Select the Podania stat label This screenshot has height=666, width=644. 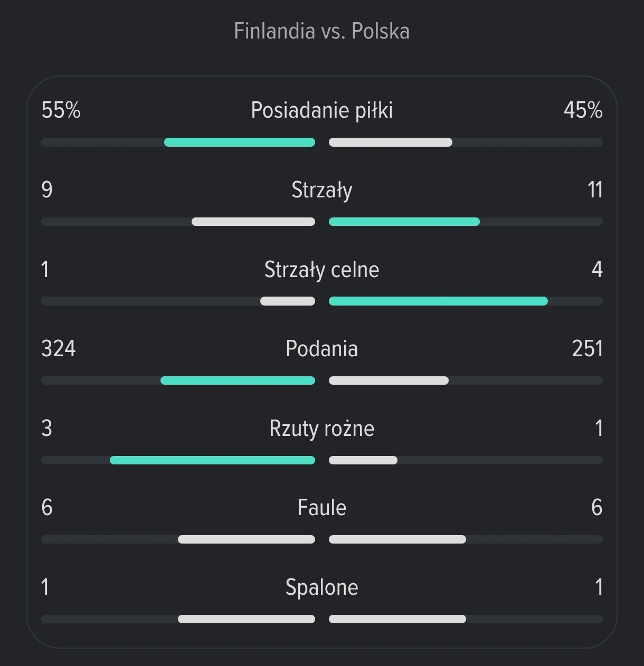[321, 349]
